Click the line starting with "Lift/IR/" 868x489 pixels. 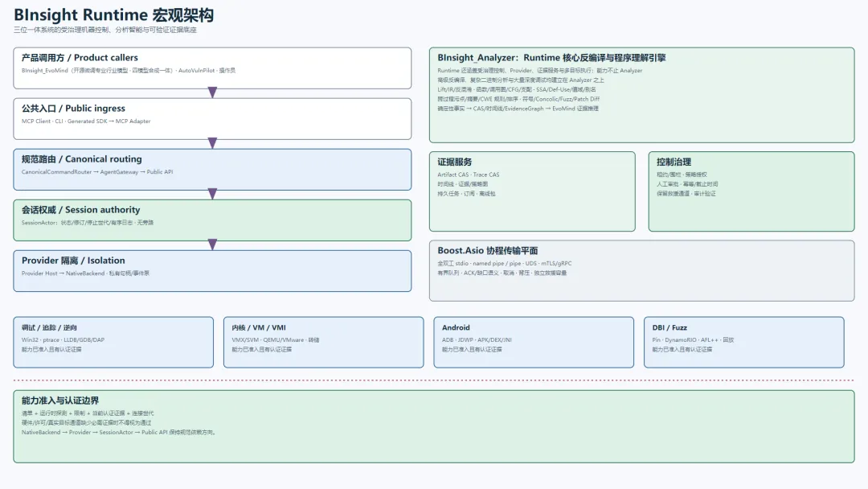tap(517, 90)
